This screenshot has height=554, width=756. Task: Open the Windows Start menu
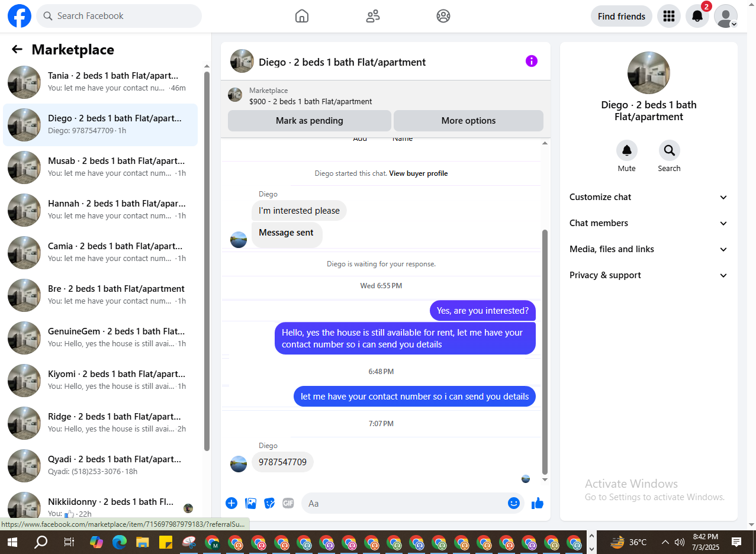coord(12,542)
